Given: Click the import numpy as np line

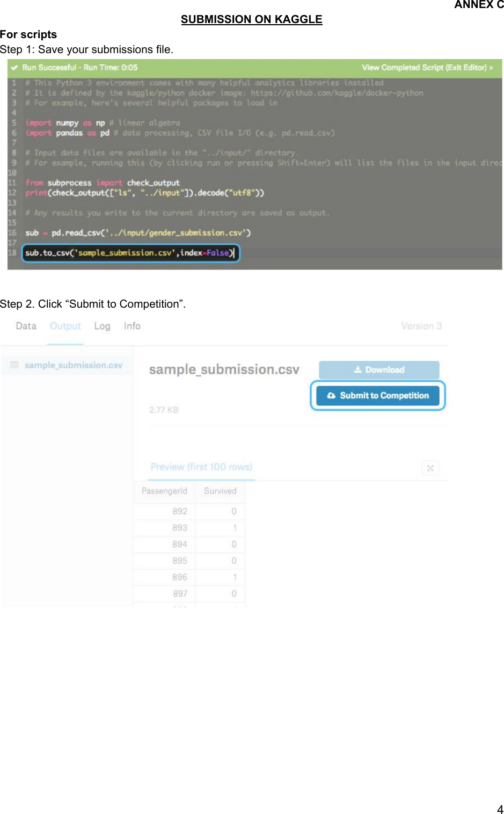Looking at the screenshot, I should [x=103, y=123].
